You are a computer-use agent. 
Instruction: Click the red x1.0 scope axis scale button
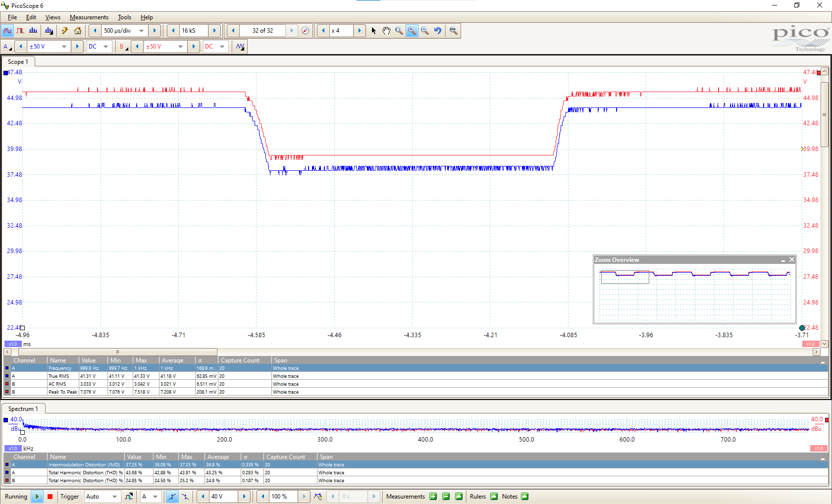pyautogui.click(x=811, y=344)
